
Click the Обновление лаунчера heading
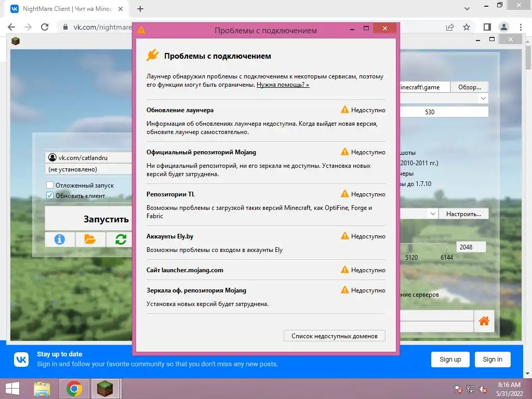(180, 110)
